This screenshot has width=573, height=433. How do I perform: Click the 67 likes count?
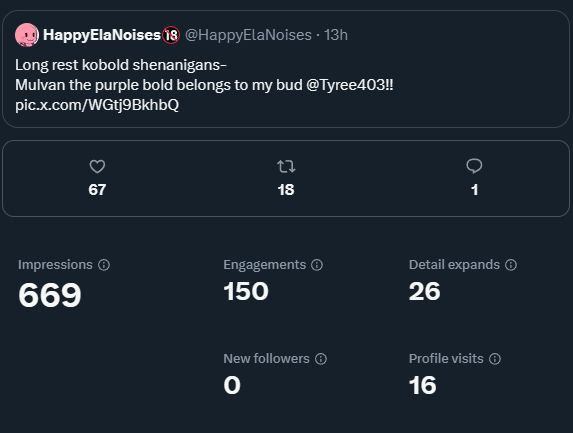(97, 190)
